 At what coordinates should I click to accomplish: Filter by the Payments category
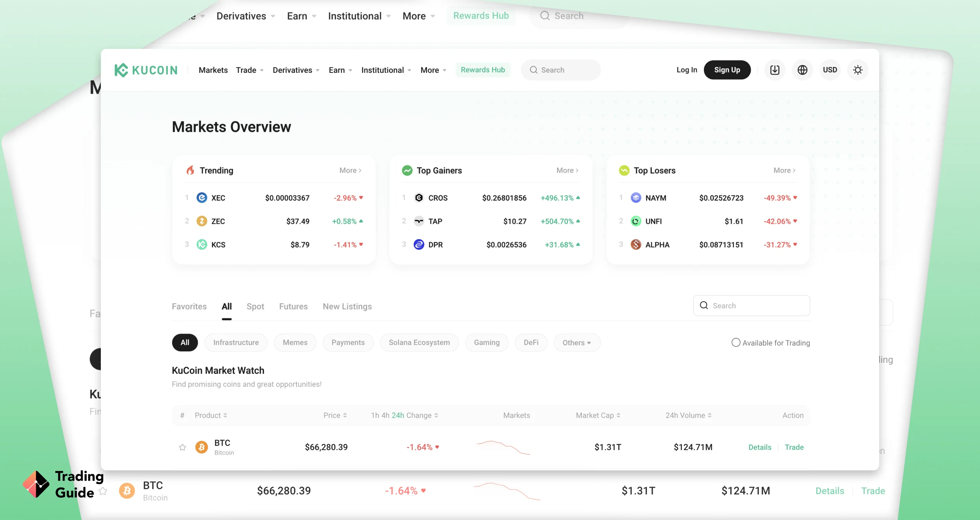click(x=348, y=343)
